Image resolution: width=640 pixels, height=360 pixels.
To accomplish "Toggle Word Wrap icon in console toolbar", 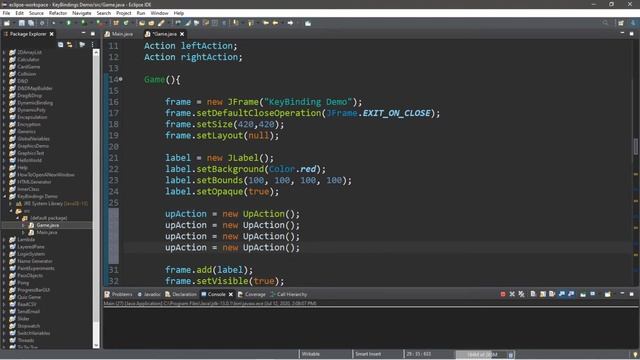I will (x=552, y=294).
